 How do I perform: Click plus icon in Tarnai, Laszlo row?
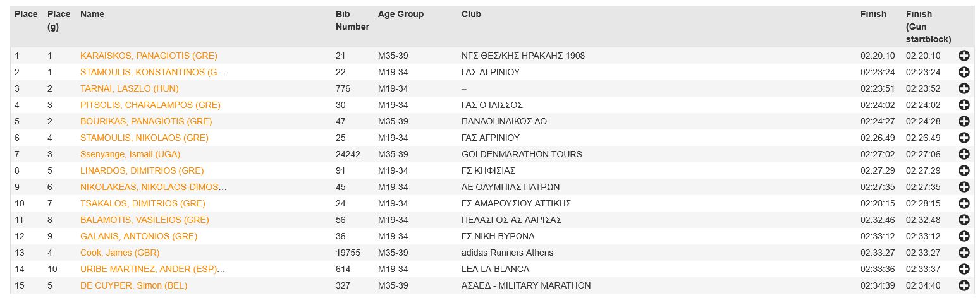pyautogui.click(x=964, y=88)
